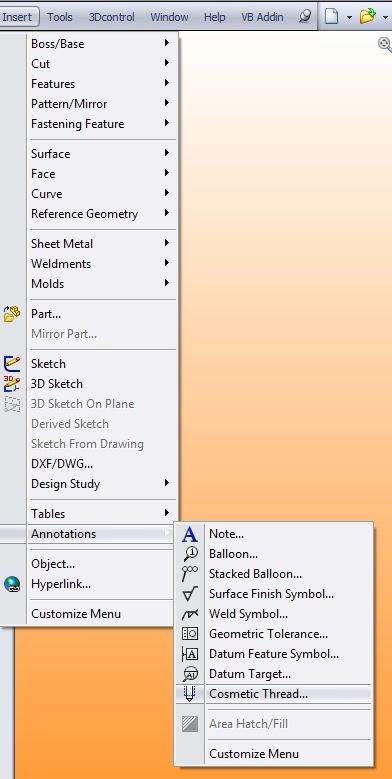The height and width of the screenshot is (779, 392).
Task: Open the Tools menu
Action: pyautogui.click(x=60, y=17)
